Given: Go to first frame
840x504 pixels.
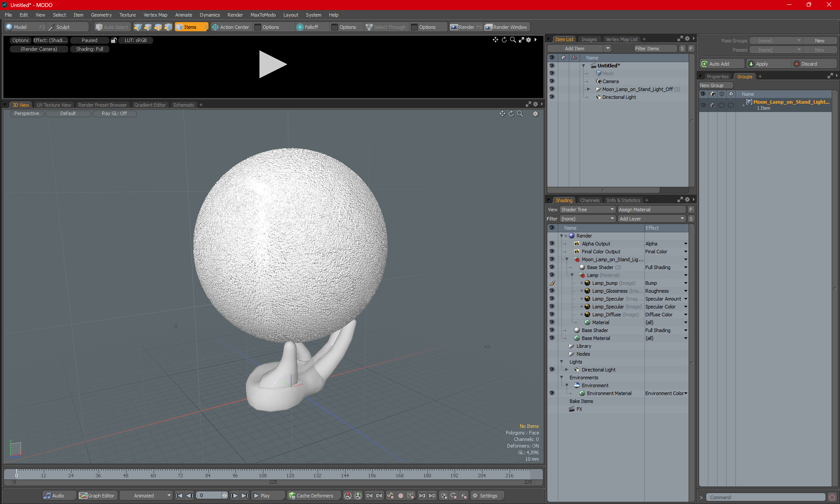Looking at the screenshot, I should coord(179,496).
